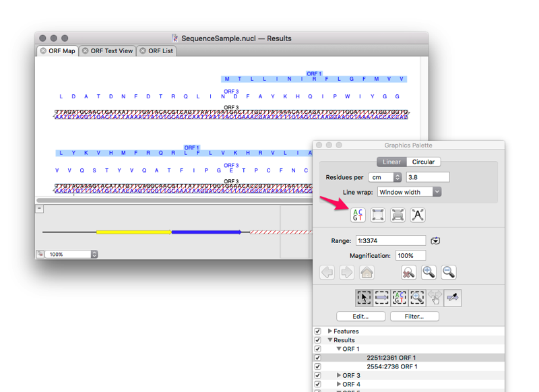This screenshot has height=392, width=539.
Task: Choose the ACGT sequence selection tool
Action: pyautogui.click(x=400, y=297)
